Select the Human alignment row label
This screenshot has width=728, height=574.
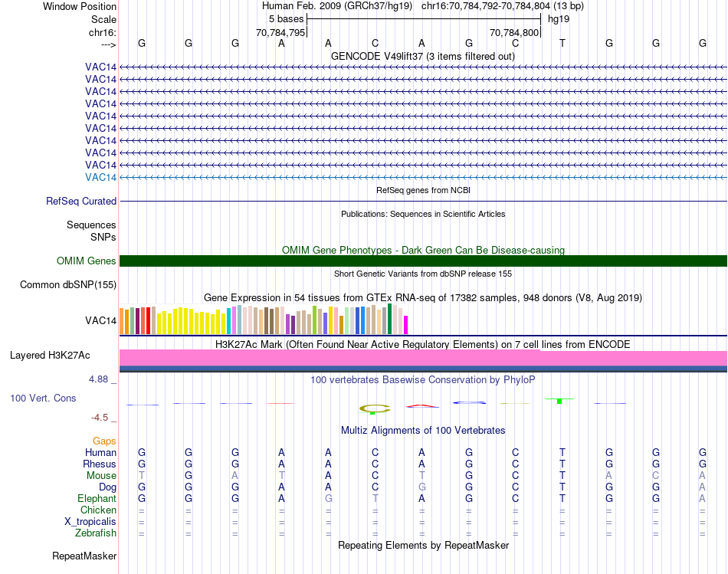point(100,452)
